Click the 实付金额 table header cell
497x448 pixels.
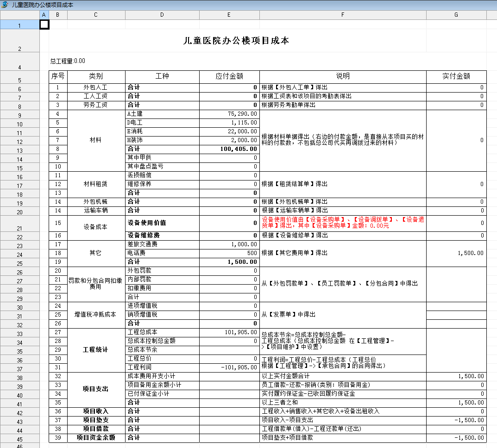tap(456, 76)
